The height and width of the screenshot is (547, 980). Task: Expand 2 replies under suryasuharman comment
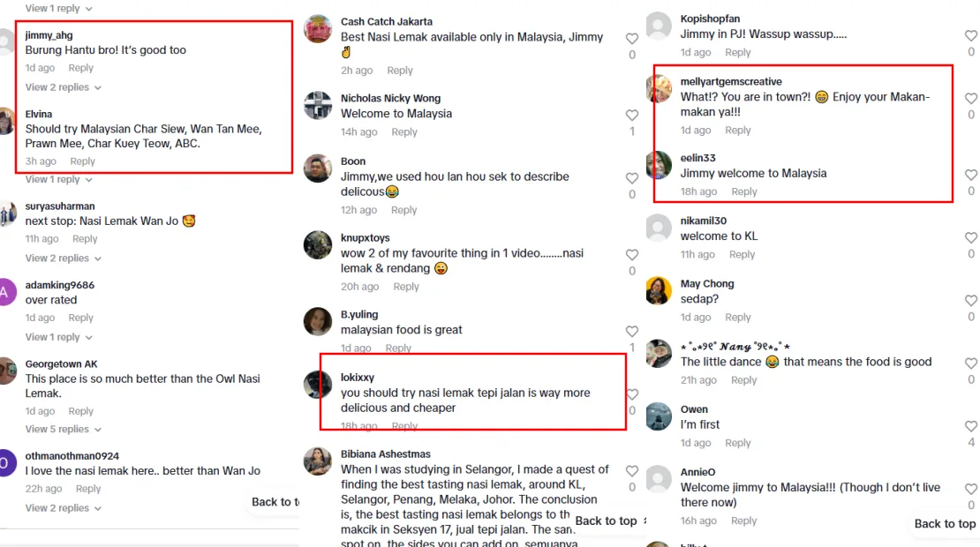(x=63, y=258)
